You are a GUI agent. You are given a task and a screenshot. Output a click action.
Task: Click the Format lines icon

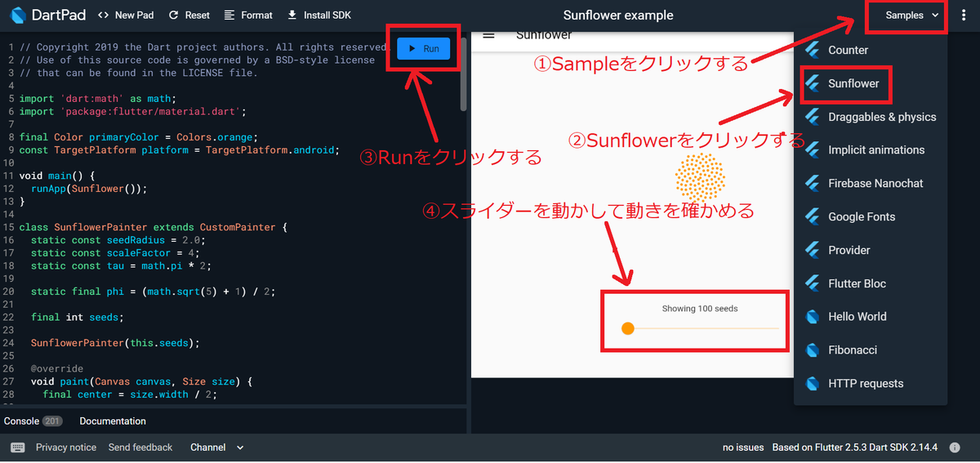pyautogui.click(x=229, y=16)
